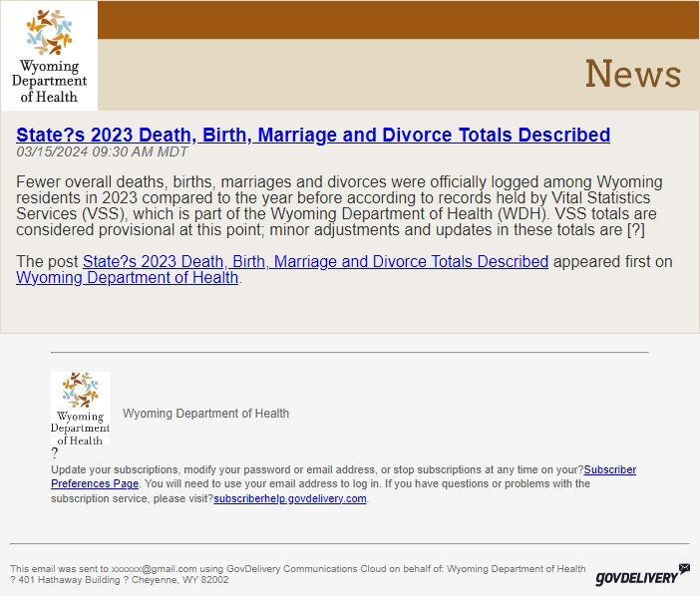This screenshot has height=596, width=700.
Task: Click the address '401 Hathaway Building'
Action: (x=69, y=580)
